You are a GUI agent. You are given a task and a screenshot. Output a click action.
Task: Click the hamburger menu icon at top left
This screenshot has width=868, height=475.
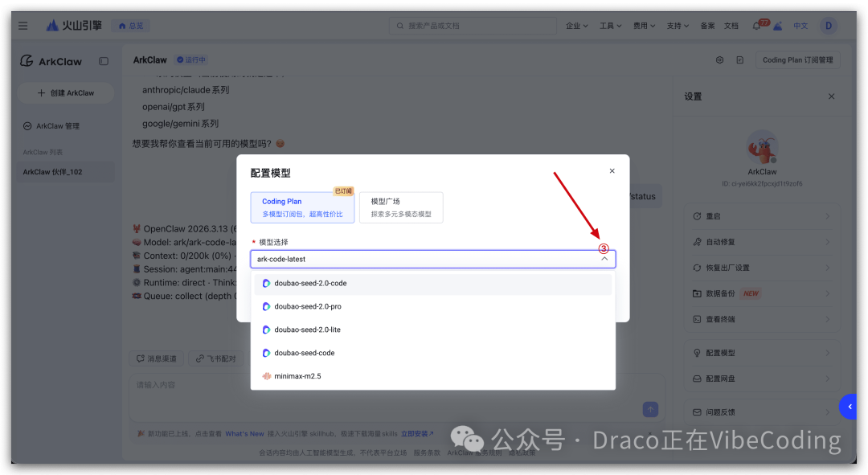point(23,25)
